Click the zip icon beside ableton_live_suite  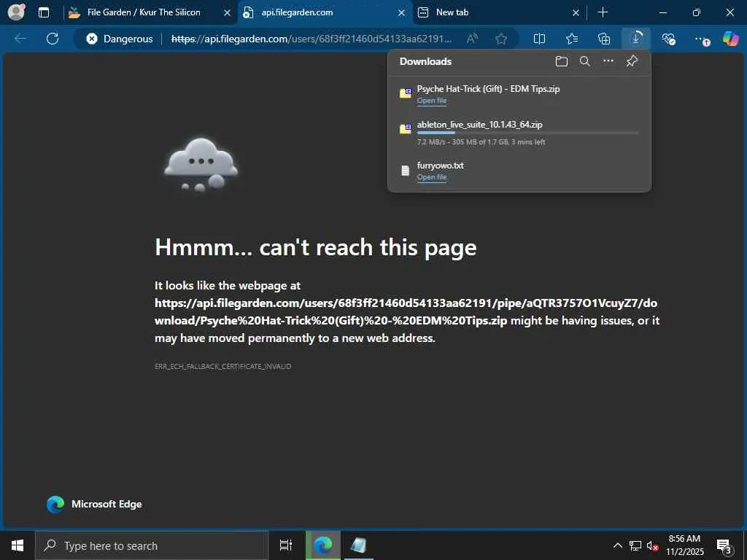point(406,128)
